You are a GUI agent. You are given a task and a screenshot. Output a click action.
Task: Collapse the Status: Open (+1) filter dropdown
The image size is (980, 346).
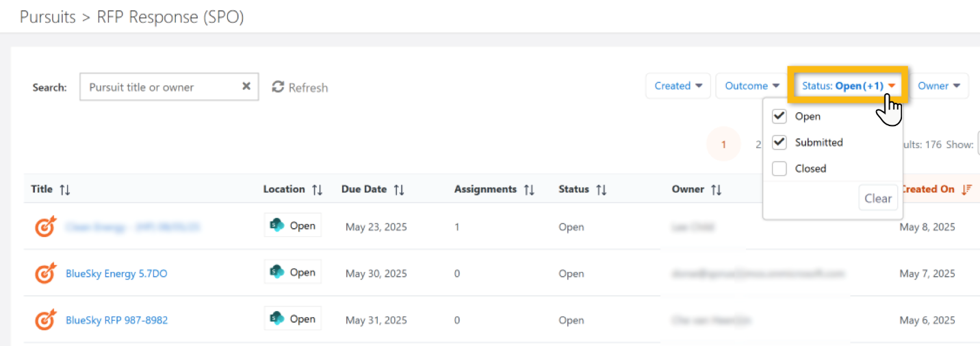tap(848, 86)
